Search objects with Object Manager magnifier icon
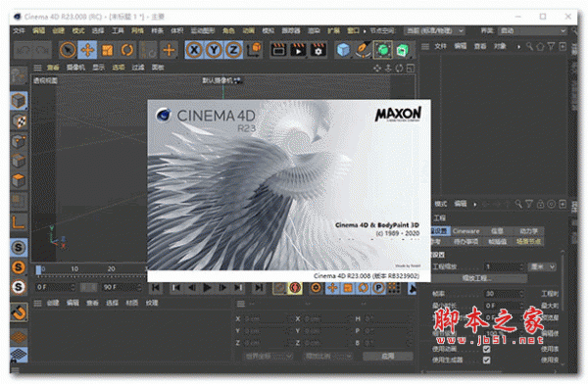Screen dimensions: 588x384 point(529,46)
